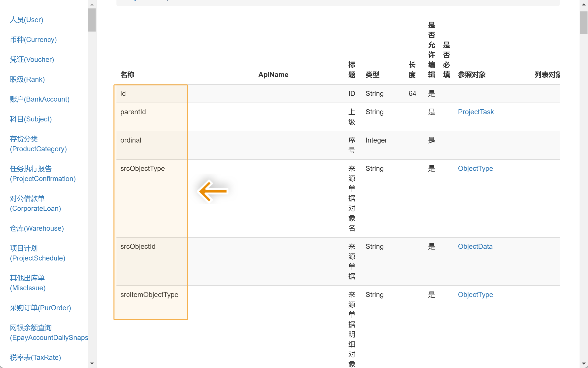The width and height of the screenshot is (588, 368).
Task: Open 币种(Currency) object page
Action: [x=33, y=40]
